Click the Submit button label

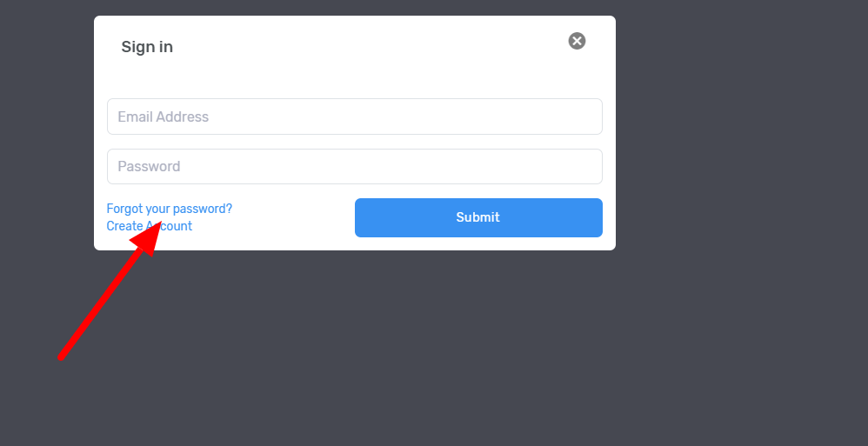click(x=477, y=217)
